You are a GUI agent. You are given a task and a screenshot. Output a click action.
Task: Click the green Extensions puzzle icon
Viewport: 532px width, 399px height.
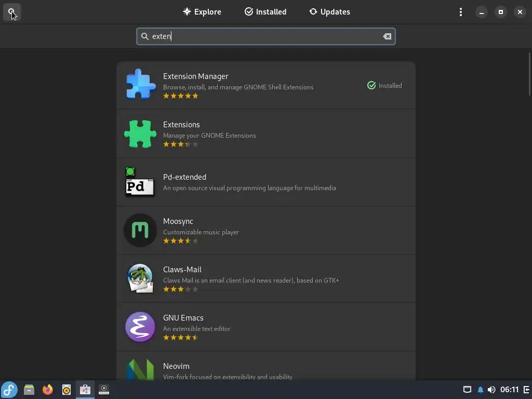coord(140,134)
